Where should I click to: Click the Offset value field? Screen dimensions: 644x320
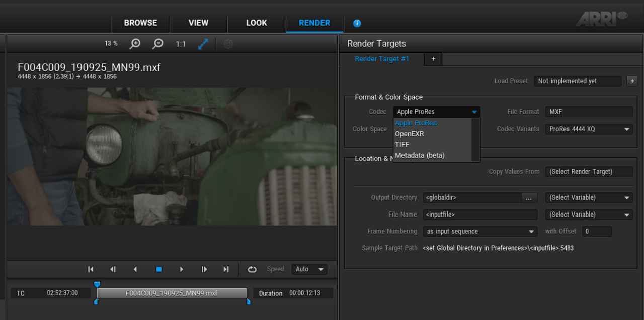pyautogui.click(x=597, y=232)
